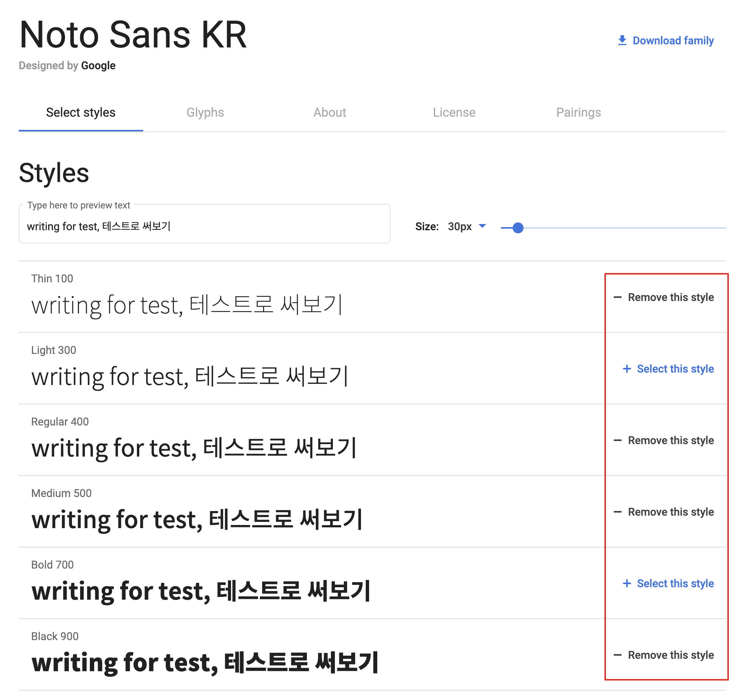
Task: Click the minus icon in Medium 500 row
Action: point(618,512)
